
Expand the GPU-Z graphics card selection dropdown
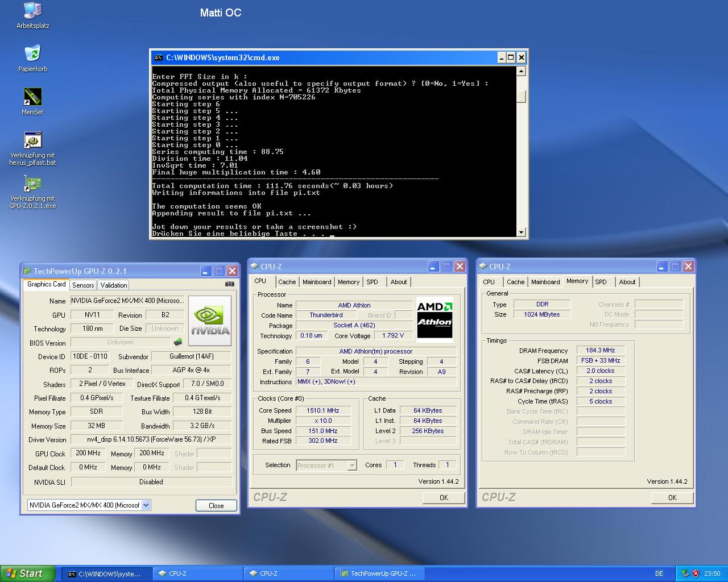pos(146,505)
